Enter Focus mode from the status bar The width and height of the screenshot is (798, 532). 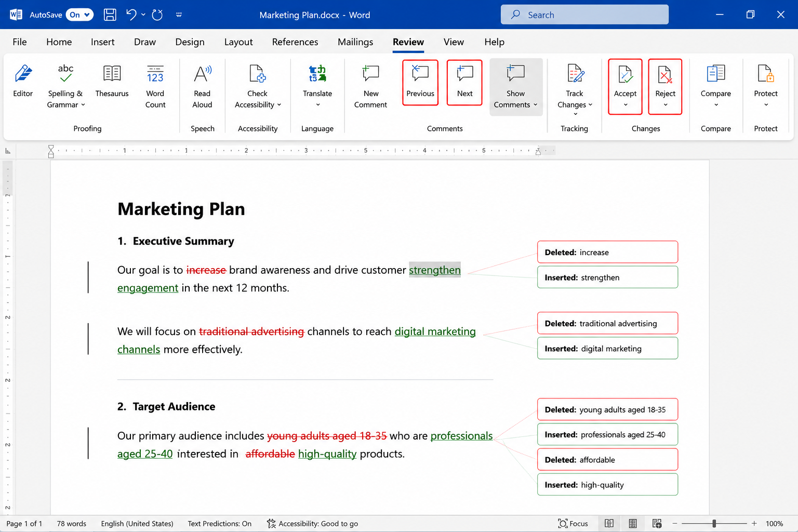[573, 524]
